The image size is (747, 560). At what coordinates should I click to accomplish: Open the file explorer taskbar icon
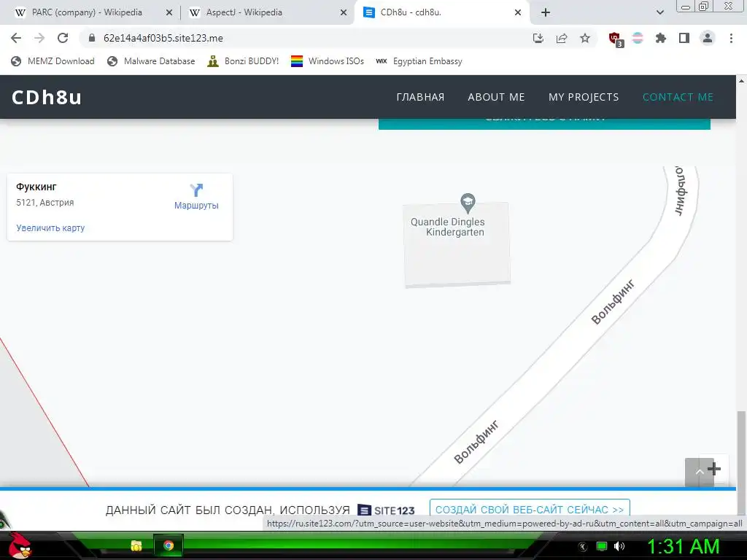click(136, 545)
